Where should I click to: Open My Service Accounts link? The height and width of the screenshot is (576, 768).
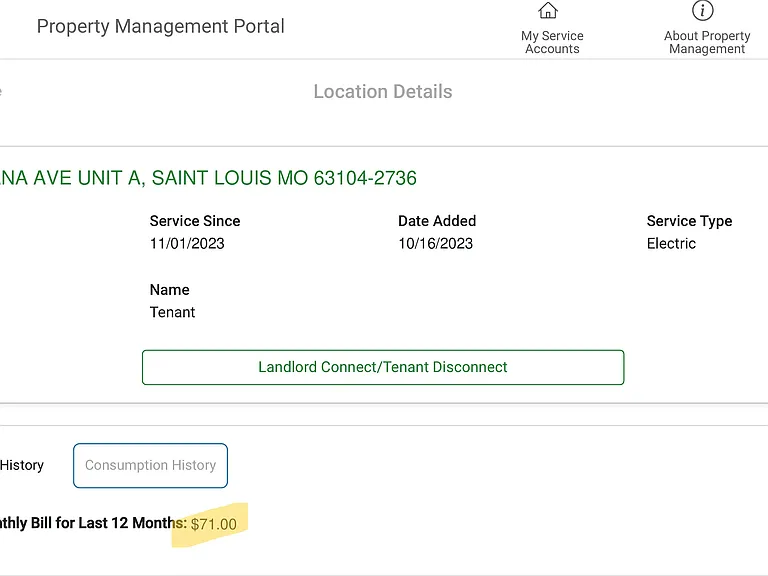(552, 42)
